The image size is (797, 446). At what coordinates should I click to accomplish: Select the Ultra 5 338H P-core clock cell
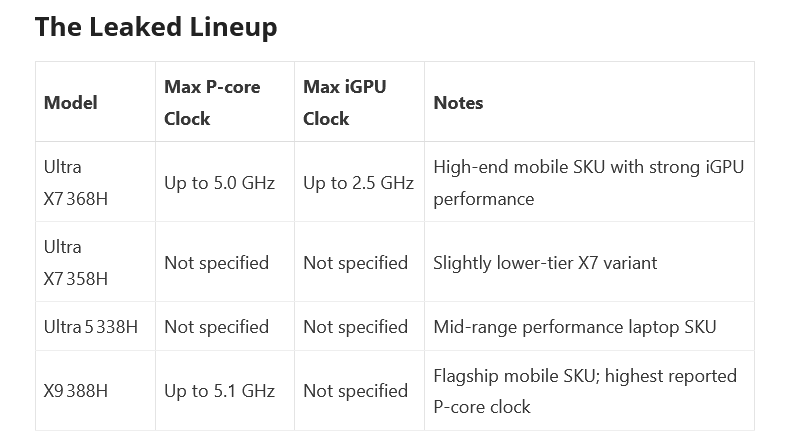tap(216, 327)
